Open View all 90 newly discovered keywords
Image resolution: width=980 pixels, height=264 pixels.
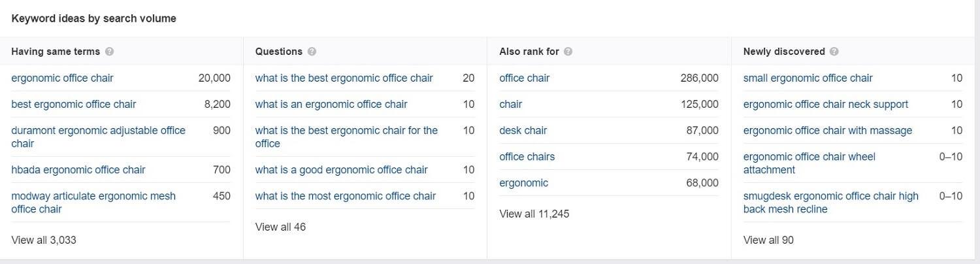pos(768,240)
